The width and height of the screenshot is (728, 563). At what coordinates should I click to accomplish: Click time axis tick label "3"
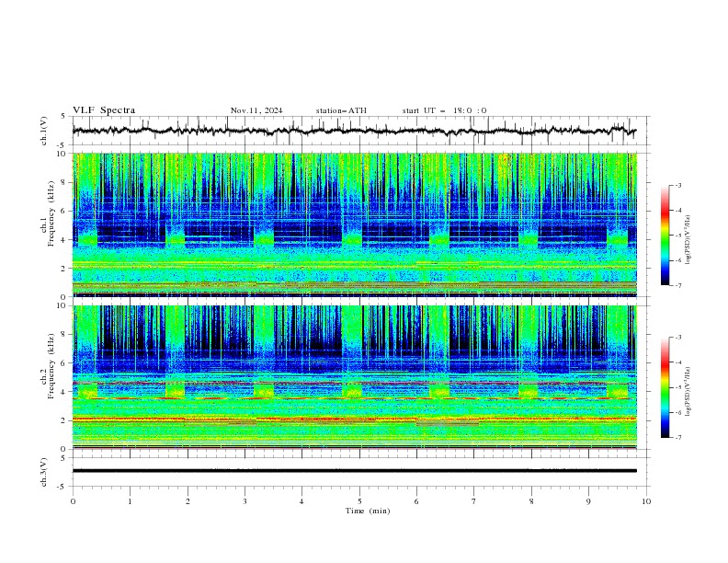click(x=245, y=501)
